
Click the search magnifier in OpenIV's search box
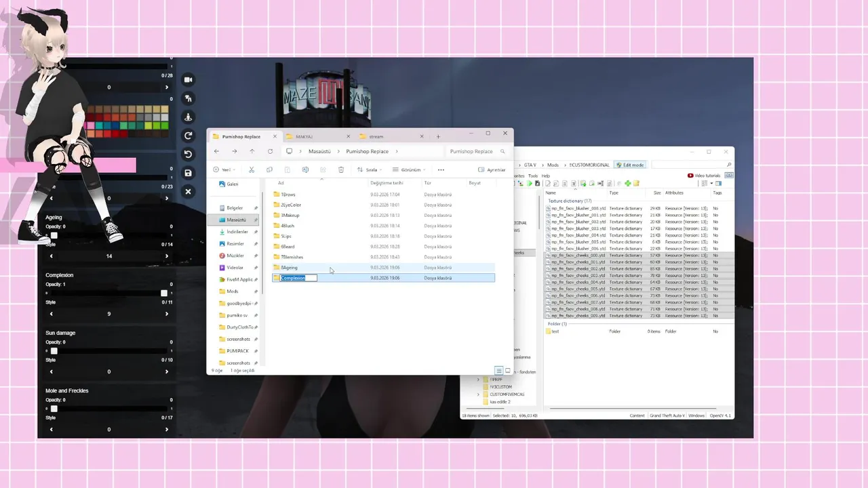[x=729, y=165]
